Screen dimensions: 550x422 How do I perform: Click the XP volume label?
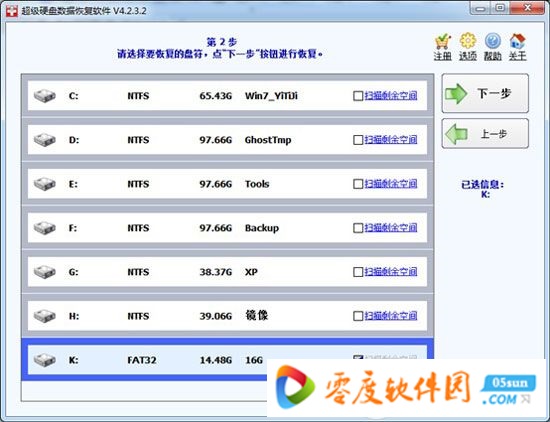click(251, 272)
